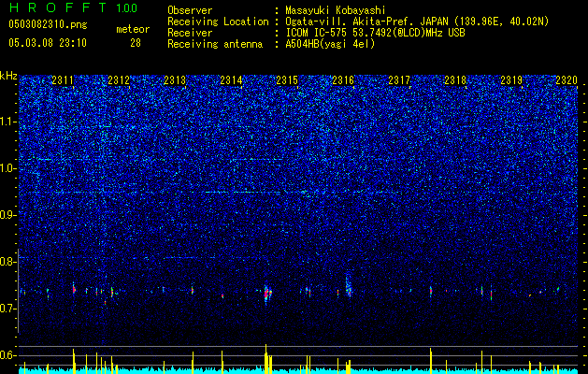Click the version number 1.0.0
The height and width of the screenshot is (374, 588).
point(126,8)
